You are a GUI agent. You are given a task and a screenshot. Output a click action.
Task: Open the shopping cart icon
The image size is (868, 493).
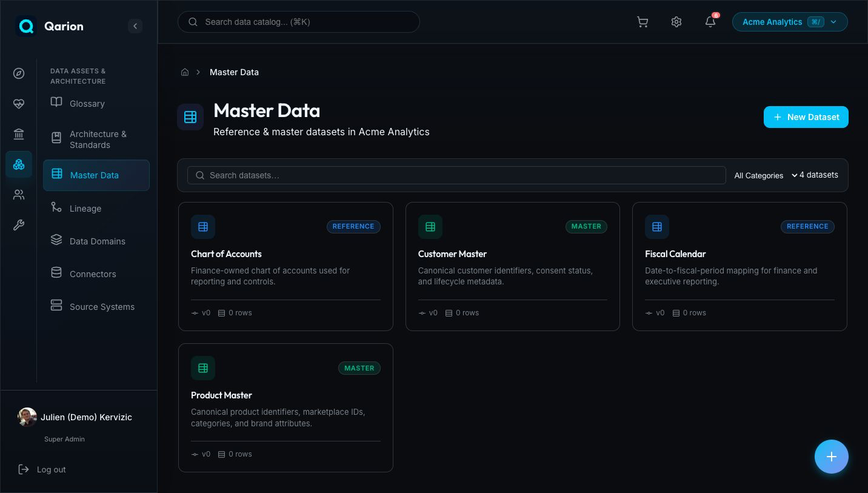643,22
